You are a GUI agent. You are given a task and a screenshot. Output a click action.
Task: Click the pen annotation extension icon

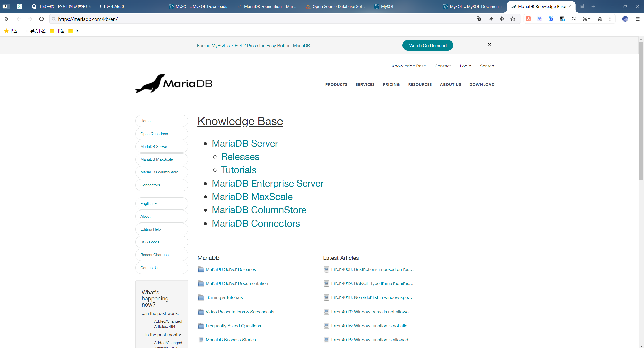click(x=600, y=19)
